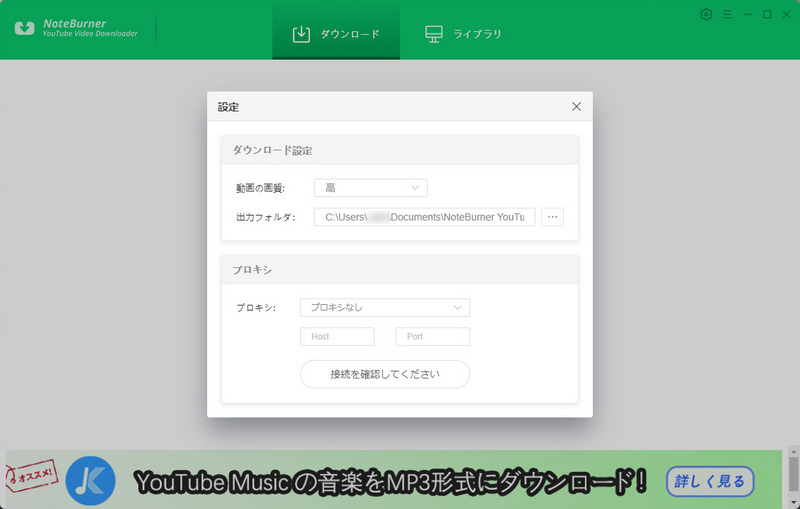
Task: Click the Port input field
Action: tap(433, 337)
